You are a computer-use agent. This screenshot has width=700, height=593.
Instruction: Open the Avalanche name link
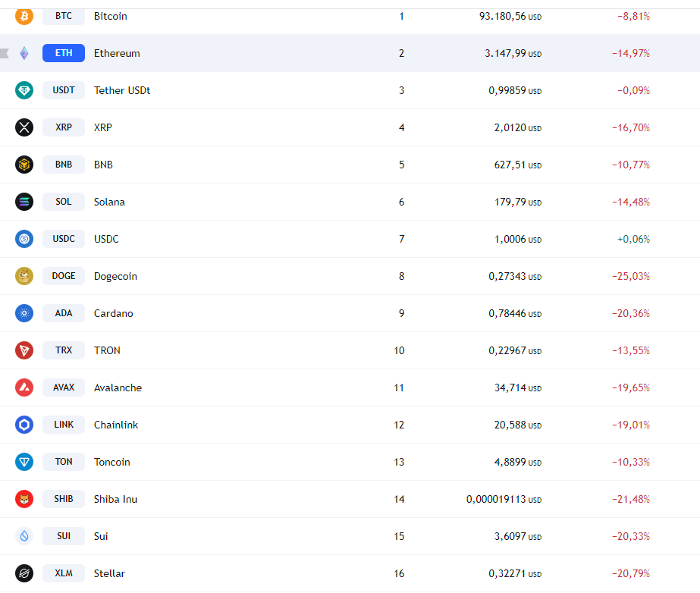pos(118,387)
